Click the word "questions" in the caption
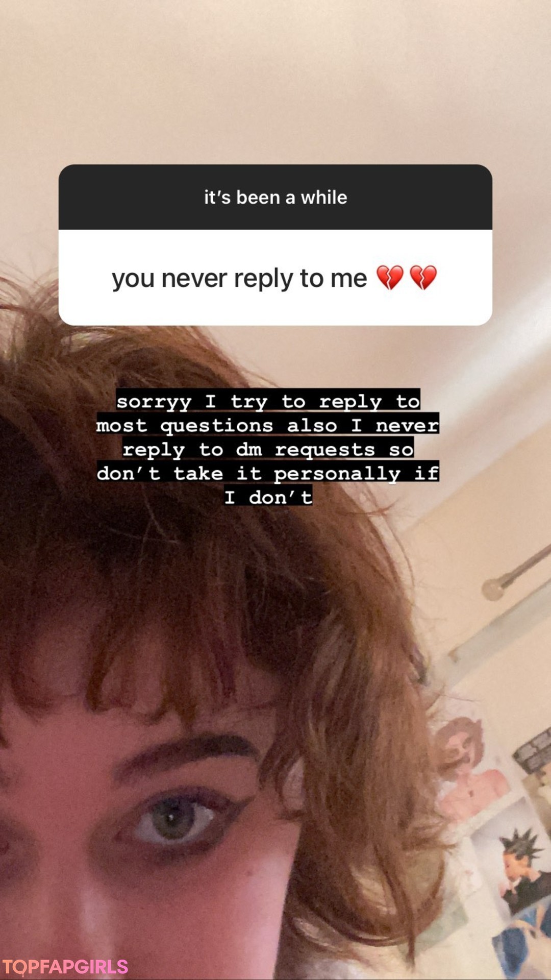The width and height of the screenshot is (551, 980). pos(217,426)
